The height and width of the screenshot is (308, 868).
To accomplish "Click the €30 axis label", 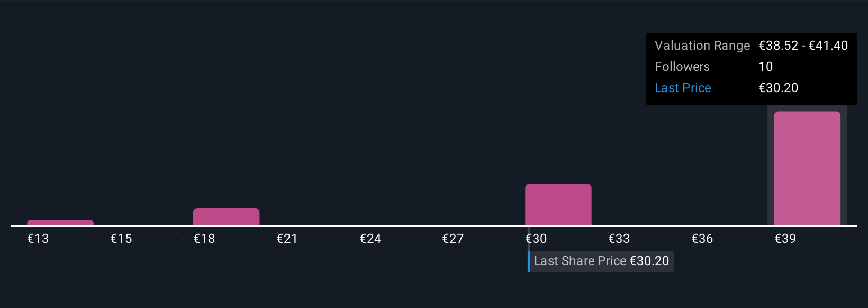I will (x=536, y=239).
